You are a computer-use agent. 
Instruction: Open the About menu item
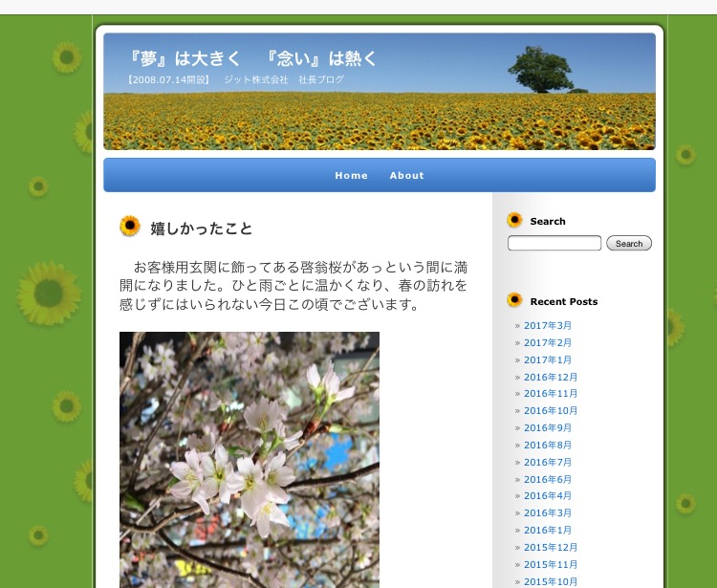pyautogui.click(x=406, y=175)
